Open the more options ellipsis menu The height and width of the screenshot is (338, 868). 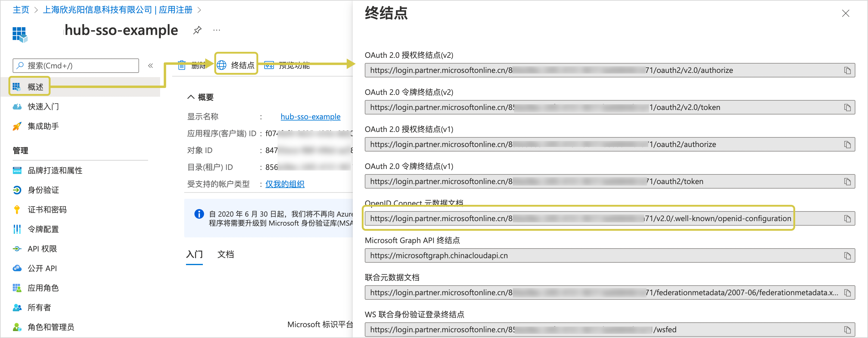tap(217, 30)
